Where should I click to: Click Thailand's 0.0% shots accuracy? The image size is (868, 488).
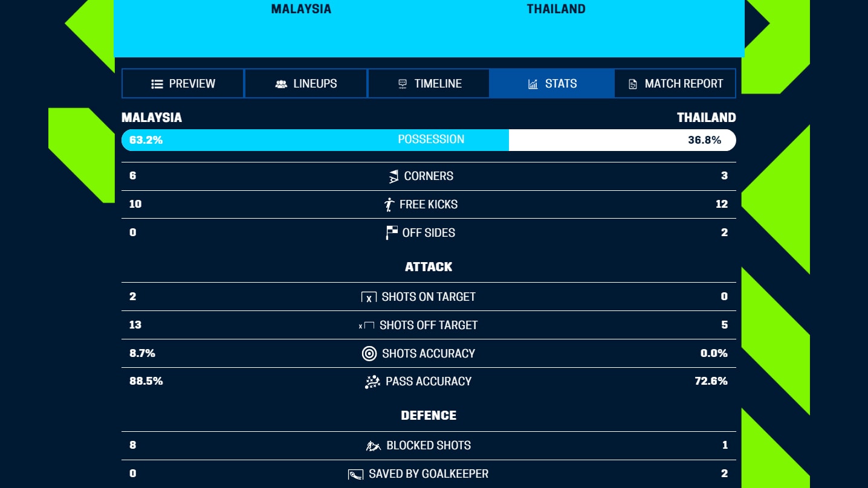tap(714, 353)
